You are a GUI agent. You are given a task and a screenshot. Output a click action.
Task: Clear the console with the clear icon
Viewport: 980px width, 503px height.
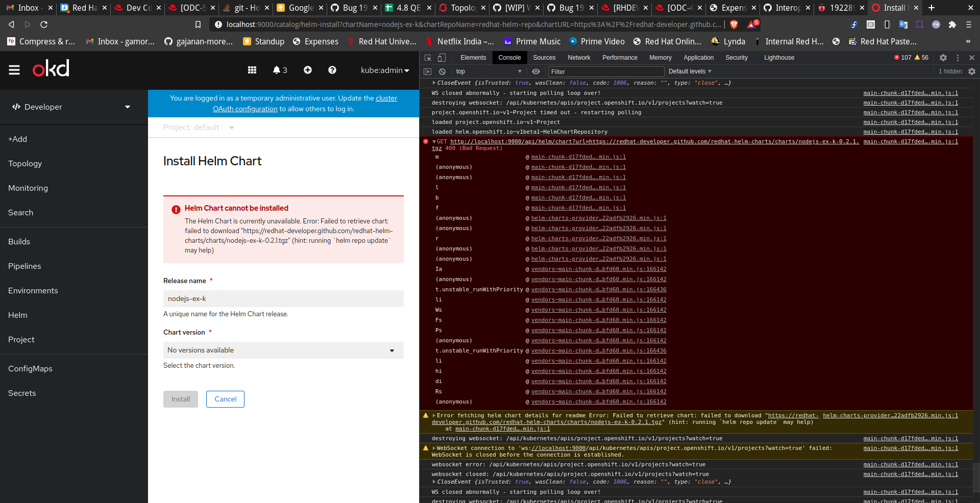443,71
